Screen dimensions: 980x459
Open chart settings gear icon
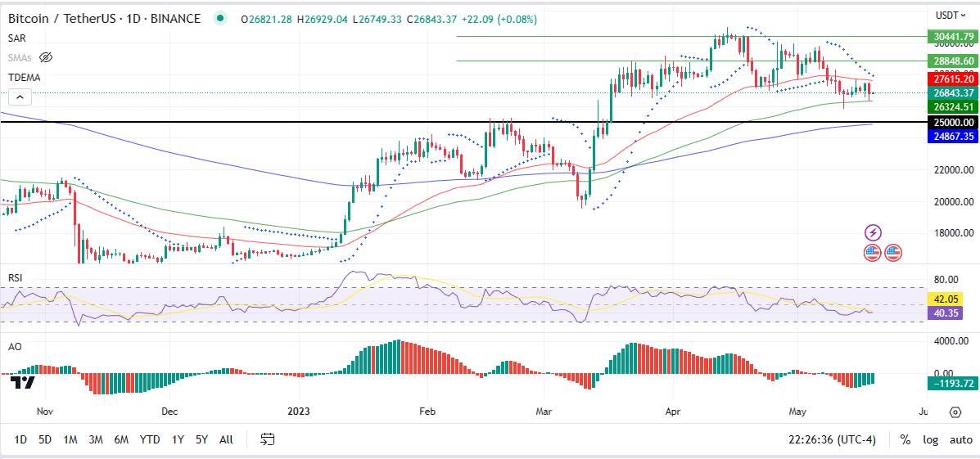coord(955,412)
